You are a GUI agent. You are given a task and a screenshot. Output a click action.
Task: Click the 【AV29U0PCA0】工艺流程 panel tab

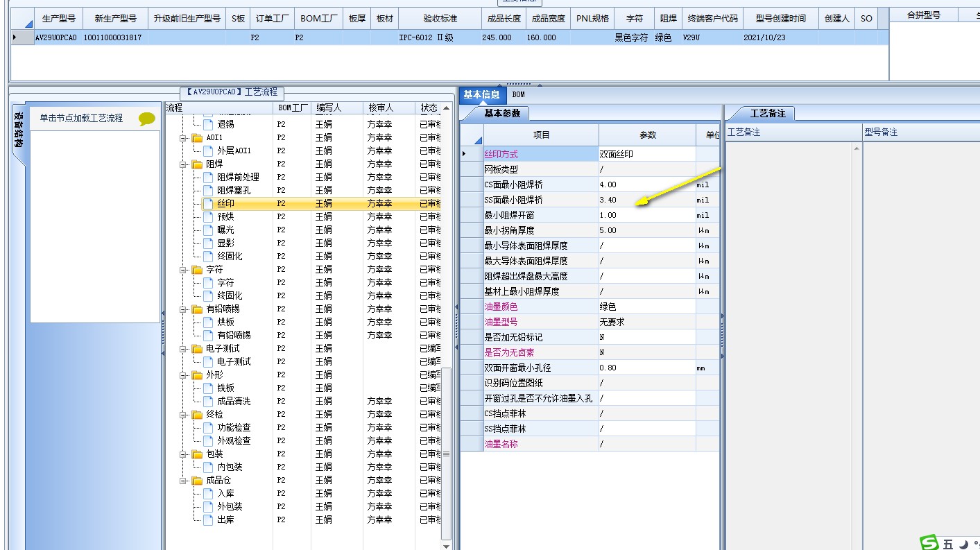point(232,92)
